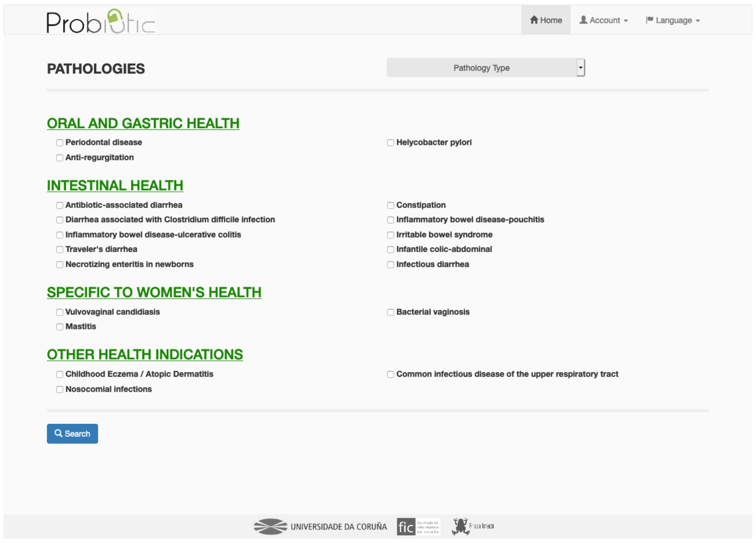The width and height of the screenshot is (756, 543).
Task: Click the Language flag icon
Action: pyautogui.click(x=649, y=20)
